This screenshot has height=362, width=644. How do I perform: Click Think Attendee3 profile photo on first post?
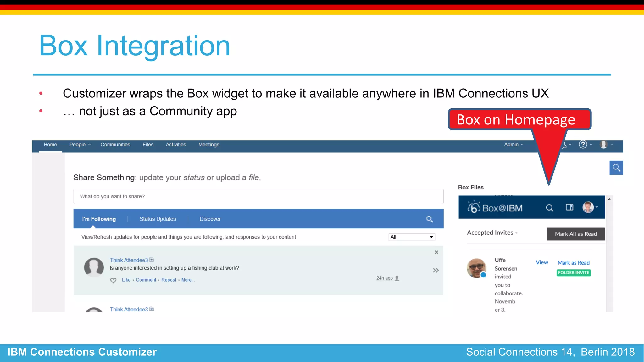(x=94, y=267)
